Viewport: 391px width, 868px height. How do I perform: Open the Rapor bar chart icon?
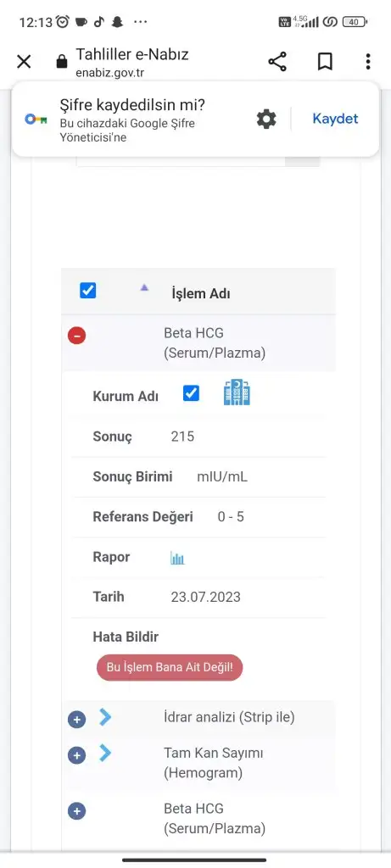coord(177,558)
